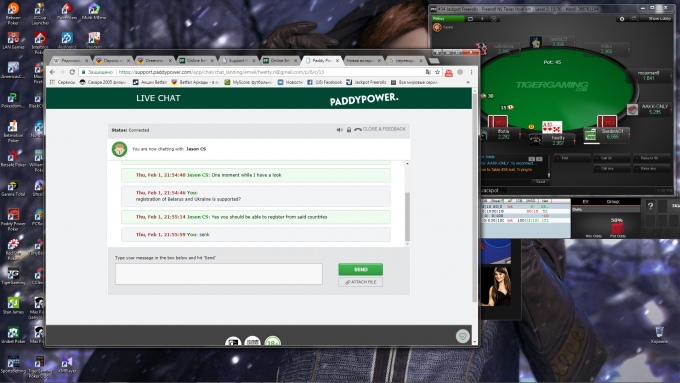Tick the Raise any pre-action checkbox

[637, 169]
